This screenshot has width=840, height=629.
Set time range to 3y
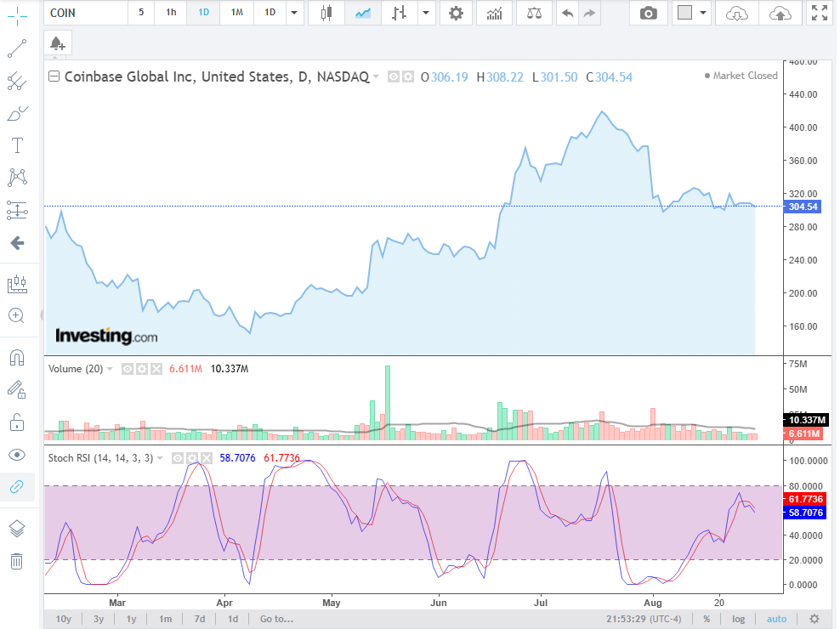coord(99,619)
